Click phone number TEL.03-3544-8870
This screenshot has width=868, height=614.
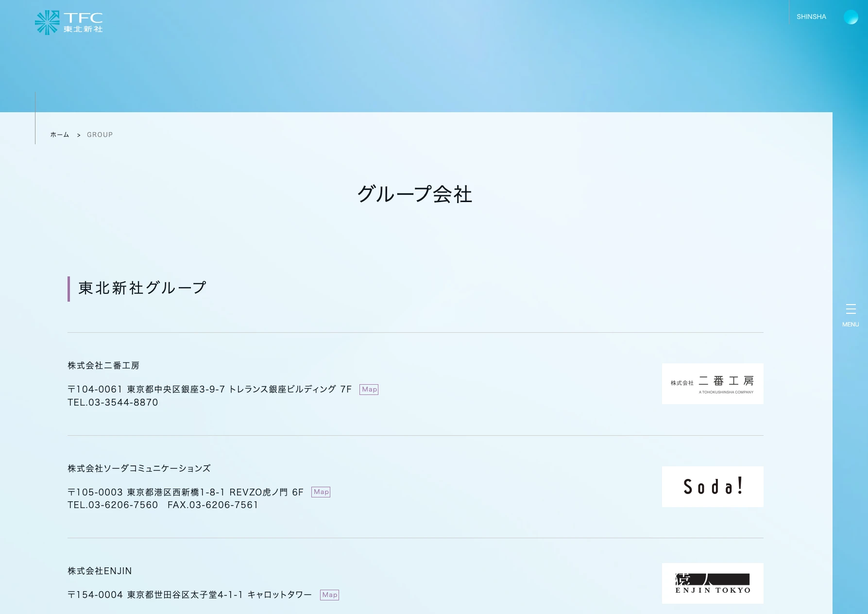pyautogui.click(x=113, y=403)
